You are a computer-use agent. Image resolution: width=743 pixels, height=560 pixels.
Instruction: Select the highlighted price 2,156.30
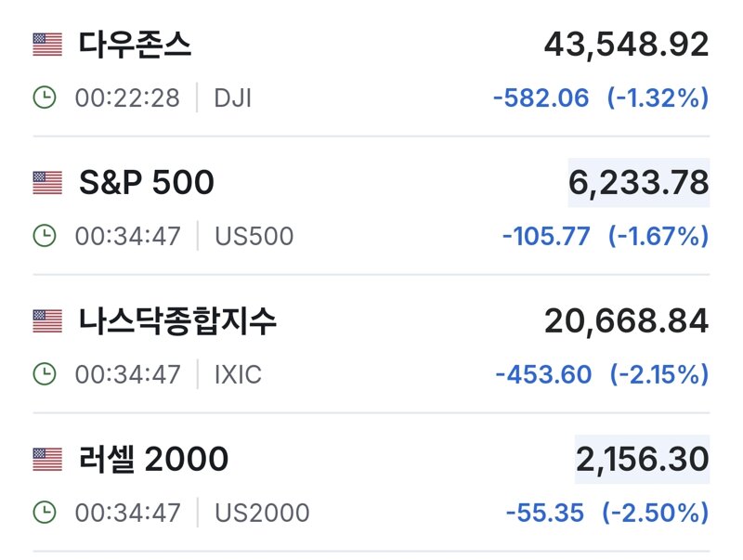[642, 460]
